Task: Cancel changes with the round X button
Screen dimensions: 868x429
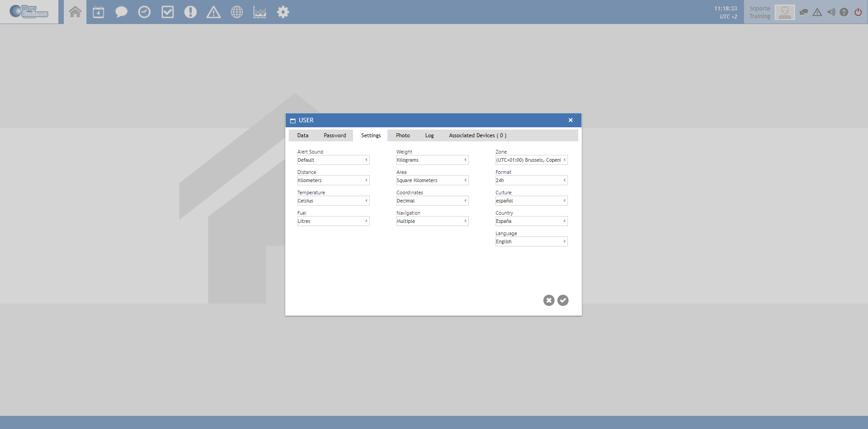Action: (548, 300)
